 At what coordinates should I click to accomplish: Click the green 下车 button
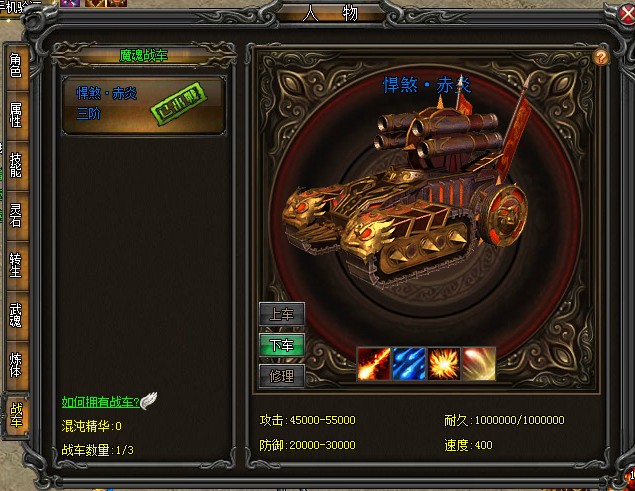(x=282, y=345)
